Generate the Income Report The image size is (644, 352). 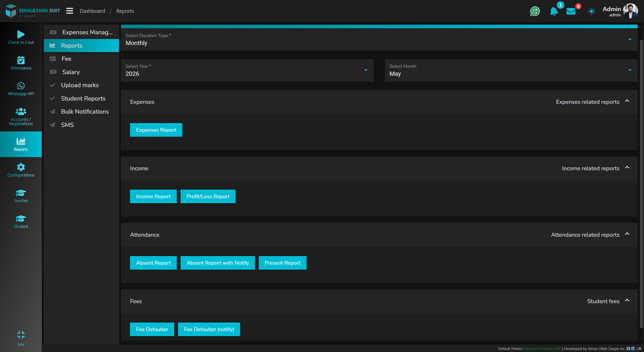(x=153, y=196)
